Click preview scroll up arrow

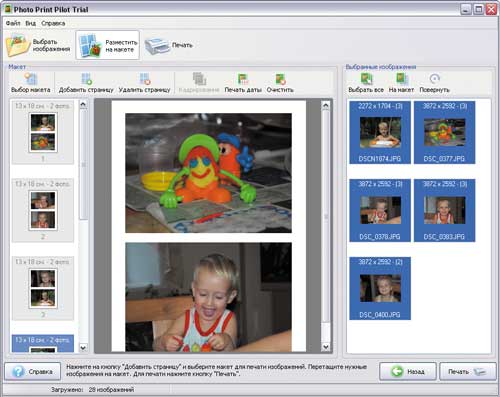[326, 106]
